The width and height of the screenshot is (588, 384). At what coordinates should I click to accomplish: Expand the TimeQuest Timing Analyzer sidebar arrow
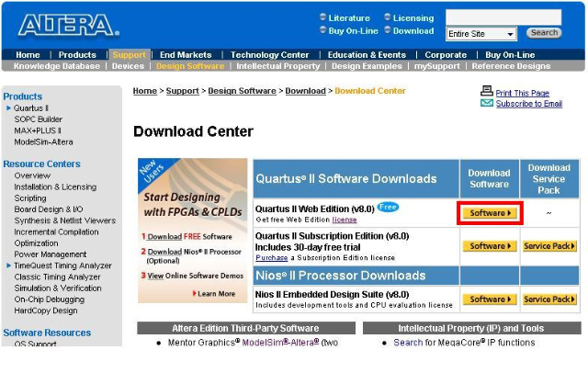(x=8, y=265)
